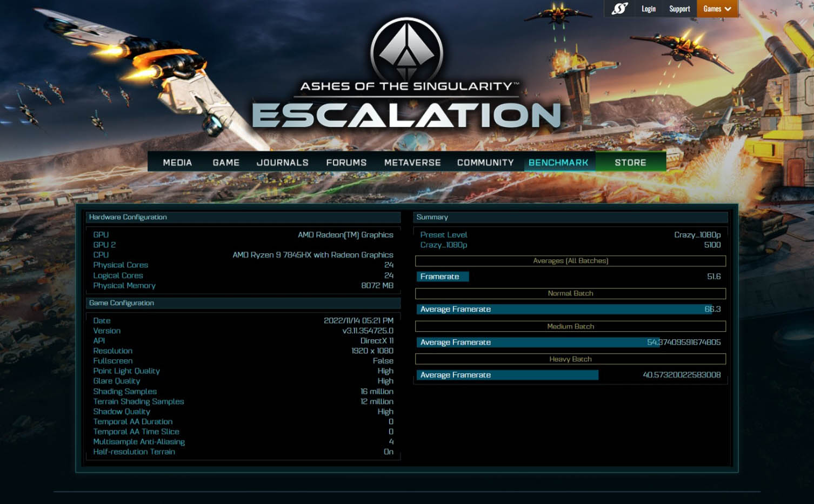Image resolution: width=814 pixels, height=504 pixels.
Task: Click Heavy Batch value 40.57320022583008
Action: 682,375
